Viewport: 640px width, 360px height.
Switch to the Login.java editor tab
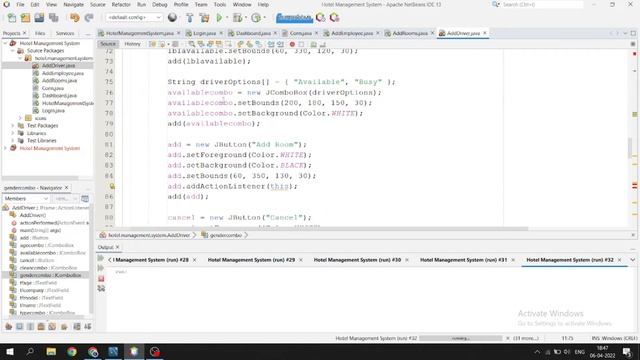(x=204, y=33)
